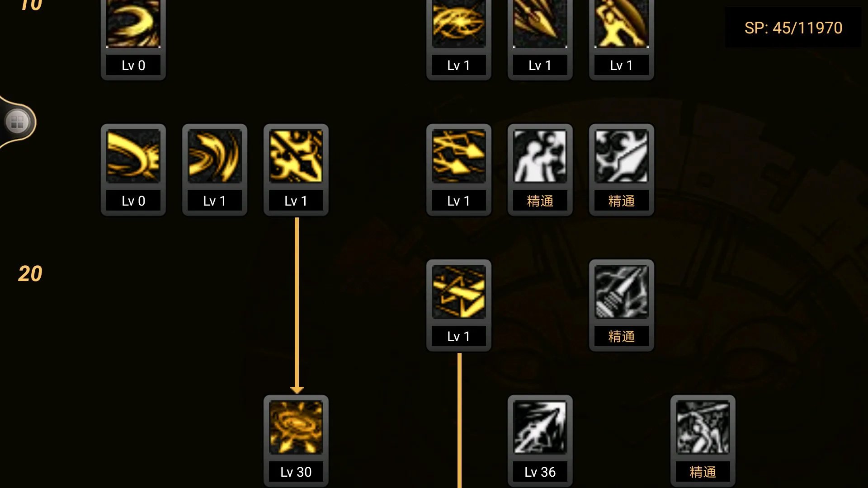Choose the golden warrior swing skill icon
This screenshot has height=488, width=868.
(x=622, y=23)
